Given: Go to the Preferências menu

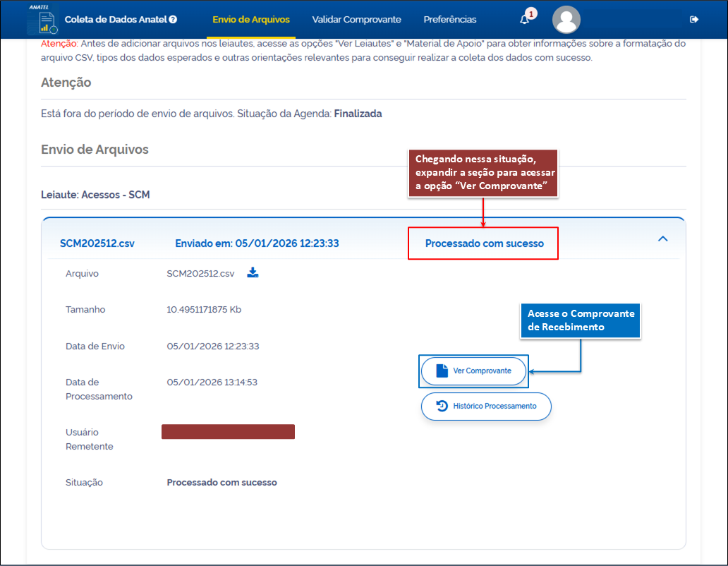Looking at the screenshot, I should 450,20.
